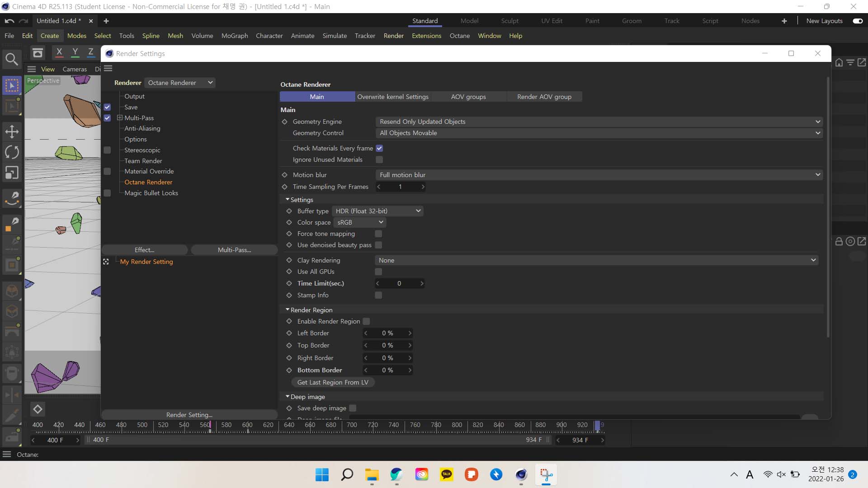Open the search magnifier tool in left toolbar
This screenshot has height=488, width=868.
[x=12, y=59]
